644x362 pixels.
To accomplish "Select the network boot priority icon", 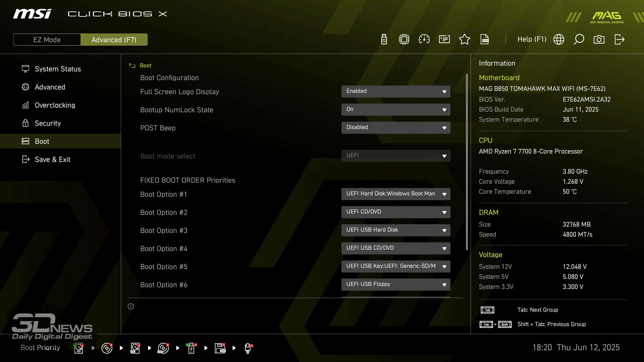I will click(x=248, y=349).
